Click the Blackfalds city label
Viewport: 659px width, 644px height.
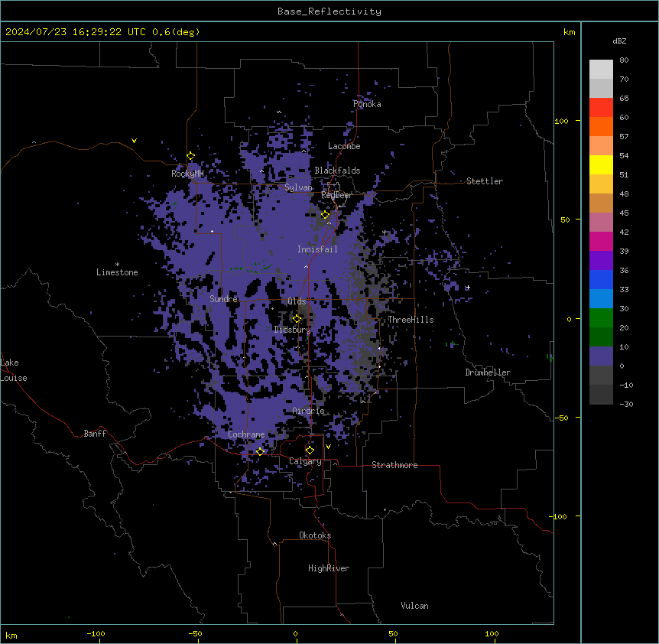point(337,171)
